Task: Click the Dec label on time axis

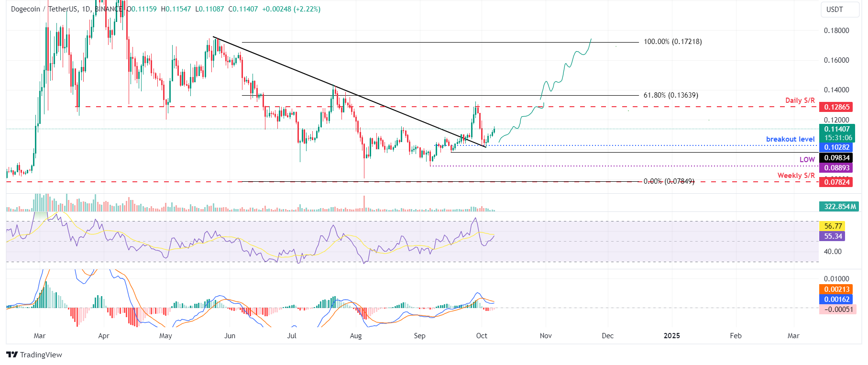Action: point(608,336)
